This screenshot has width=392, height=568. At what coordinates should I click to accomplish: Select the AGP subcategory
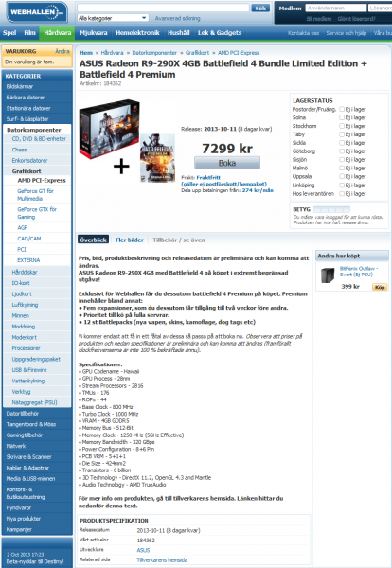[x=23, y=227]
